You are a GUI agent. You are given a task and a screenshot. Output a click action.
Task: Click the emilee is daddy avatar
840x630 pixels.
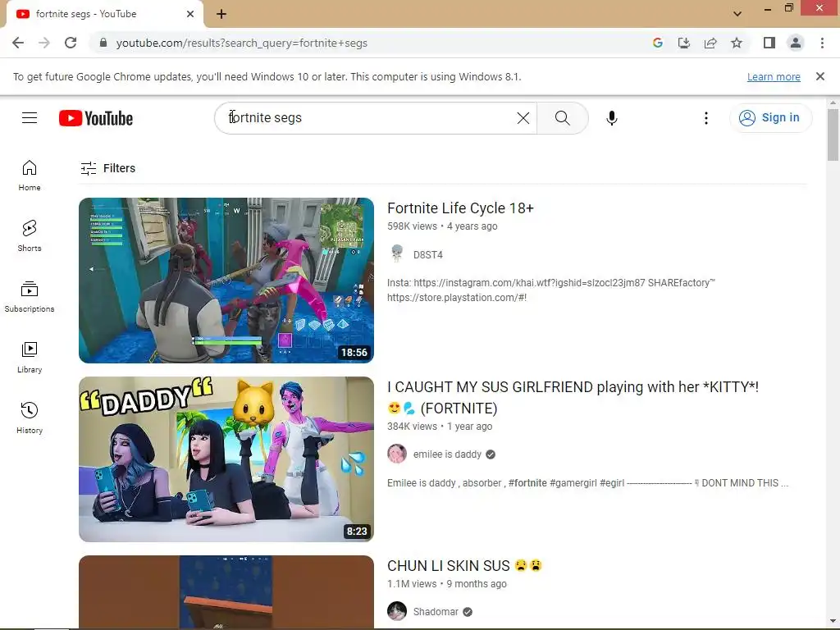397,454
